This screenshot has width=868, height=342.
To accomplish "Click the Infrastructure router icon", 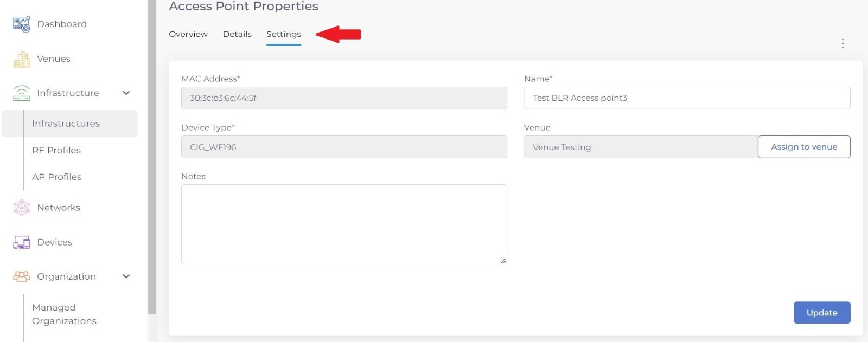I will pyautogui.click(x=21, y=93).
